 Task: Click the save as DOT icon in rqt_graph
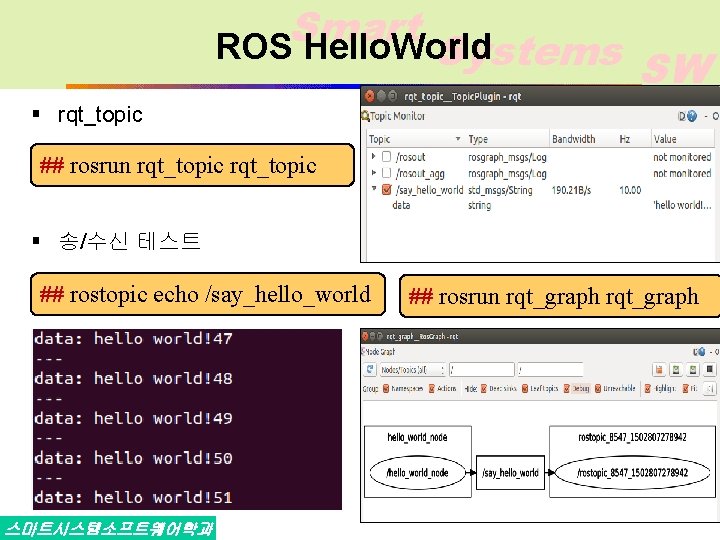[659, 370]
